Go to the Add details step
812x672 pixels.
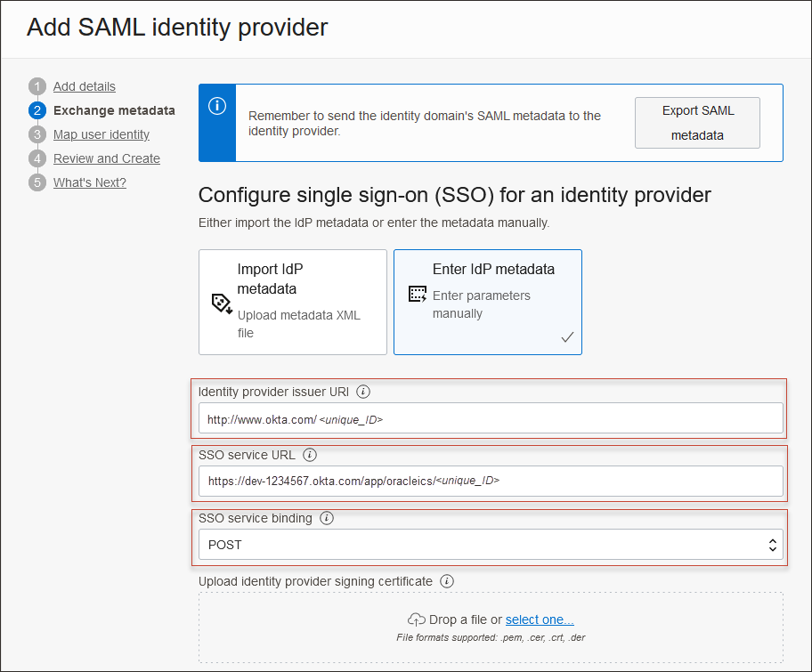[x=84, y=86]
